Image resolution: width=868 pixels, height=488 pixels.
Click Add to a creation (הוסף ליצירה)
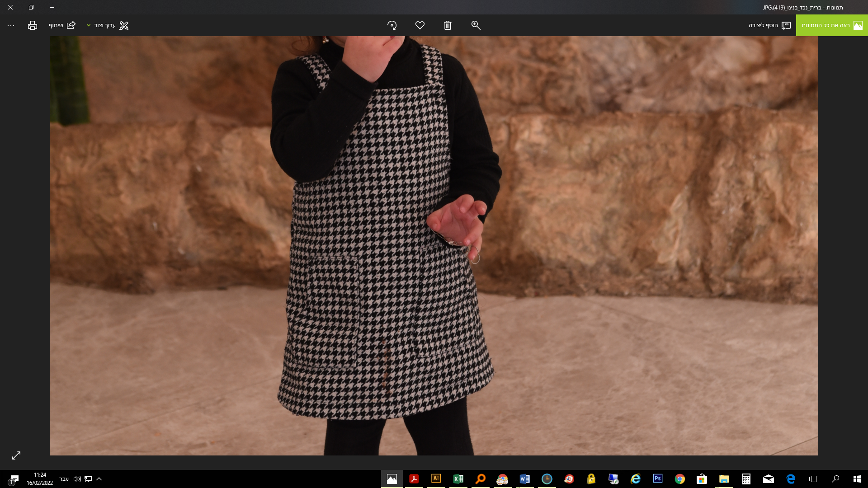tap(769, 25)
